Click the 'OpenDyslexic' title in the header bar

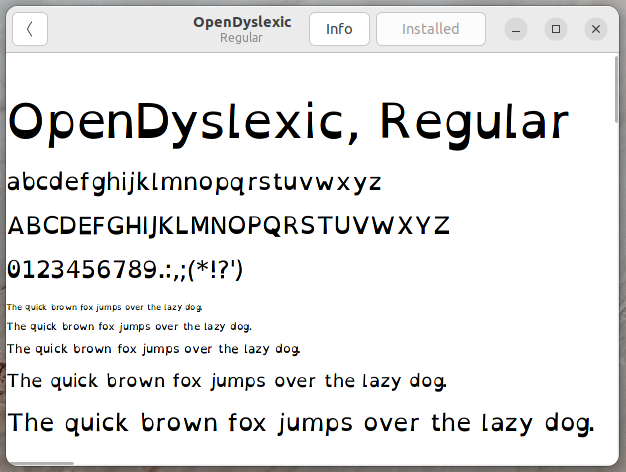[242, 22]
